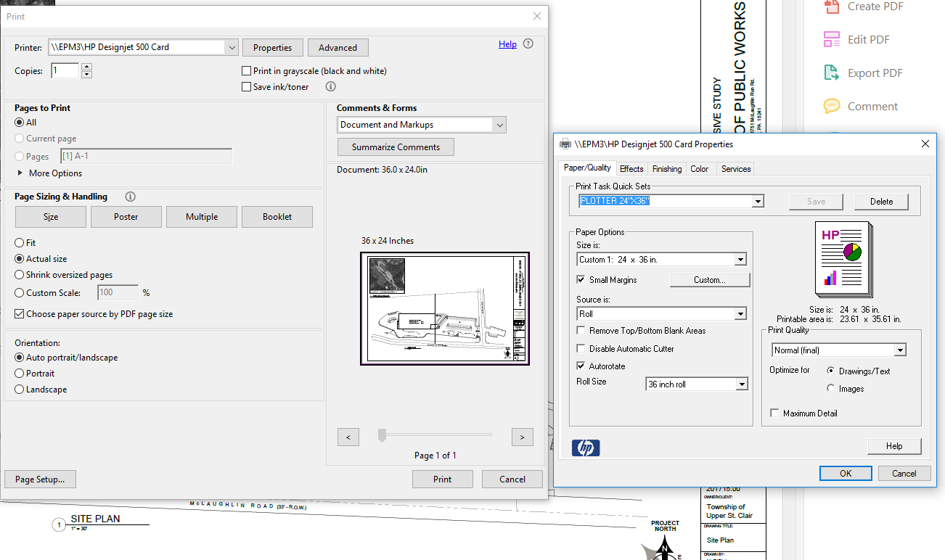
Task: Choose Landscape orientation
Action: [x=20, y=390]
